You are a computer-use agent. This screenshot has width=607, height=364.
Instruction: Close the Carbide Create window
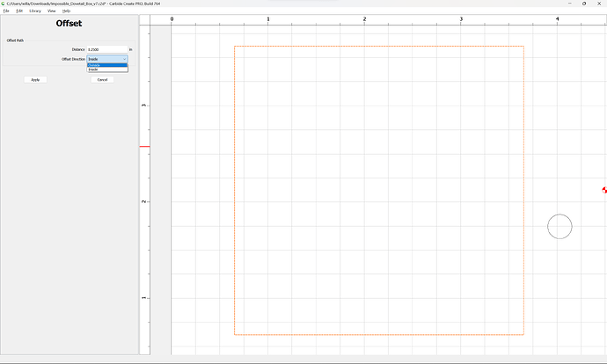coord(599,4)
